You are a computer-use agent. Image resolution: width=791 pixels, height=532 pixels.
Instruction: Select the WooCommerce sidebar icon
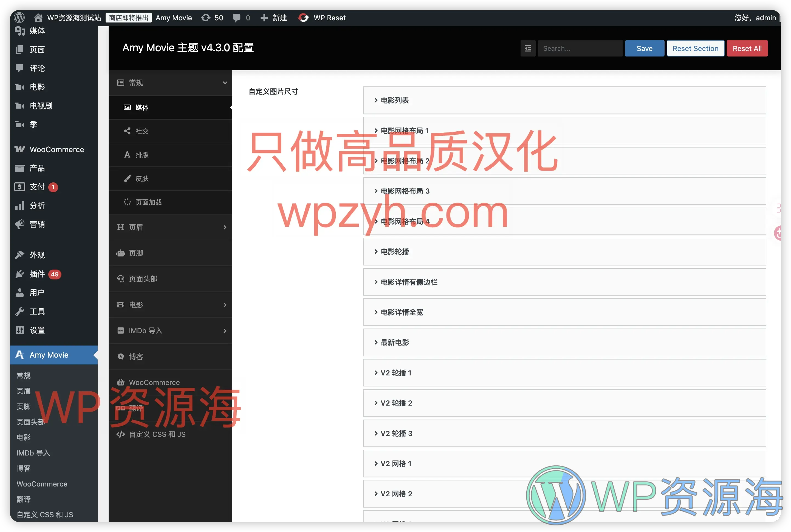coord(20,149)
